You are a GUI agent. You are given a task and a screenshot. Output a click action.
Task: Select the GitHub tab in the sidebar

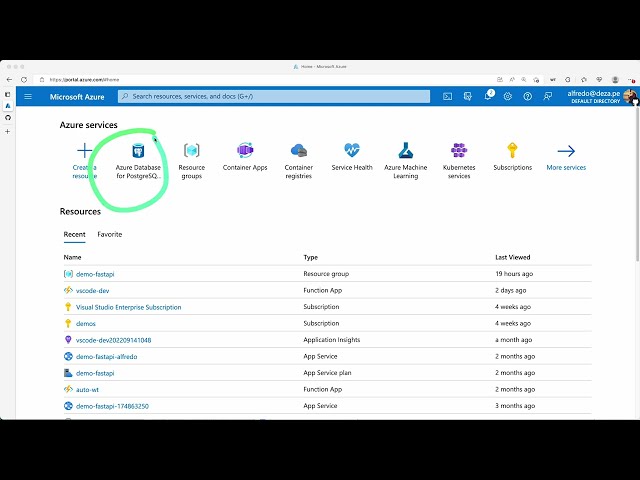(x=8, y=118)
